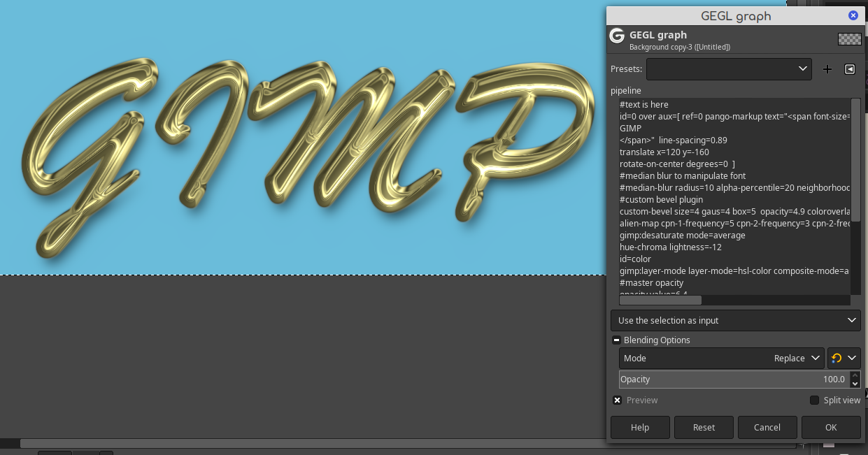Click the GEGL logo icon in header

coord(617,36)
